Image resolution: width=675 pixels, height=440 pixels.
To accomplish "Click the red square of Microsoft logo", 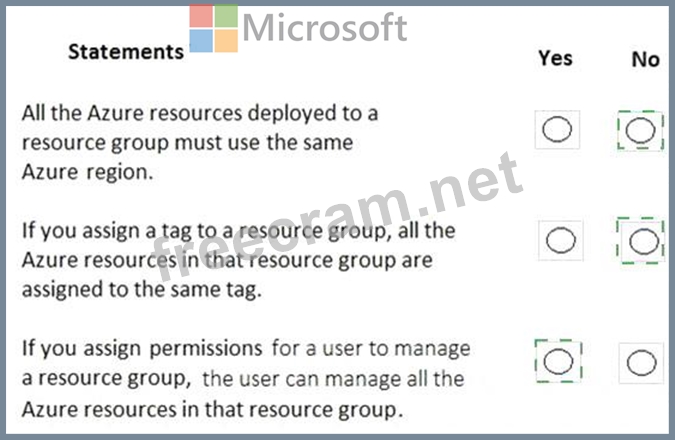I will point(201,15).
